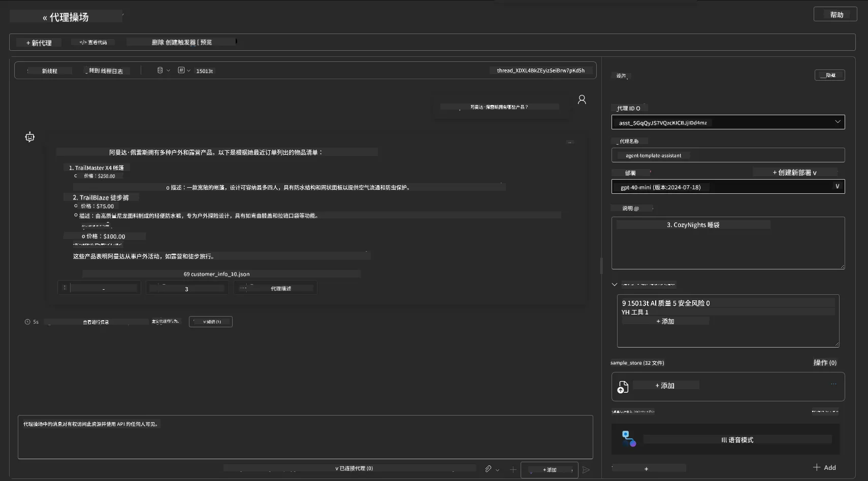Screen dimensions: 868x481
Task: Click the agent robot icon beside response
Action: (x=30, y=137)
